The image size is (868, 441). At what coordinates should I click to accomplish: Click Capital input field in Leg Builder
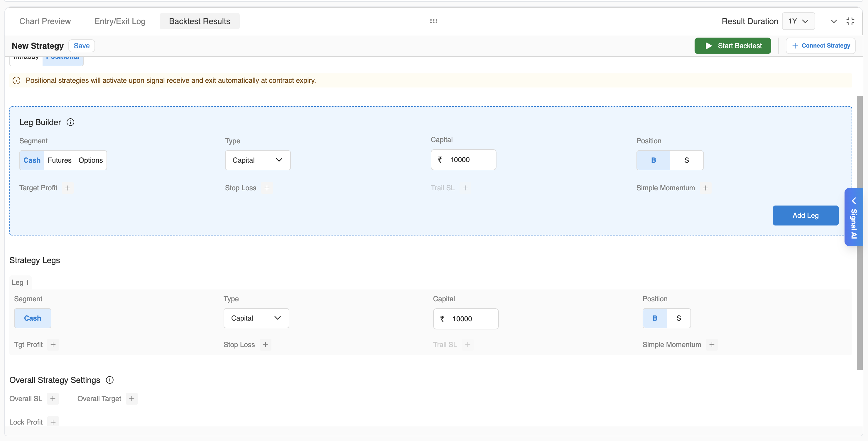[x=463, y=159]
